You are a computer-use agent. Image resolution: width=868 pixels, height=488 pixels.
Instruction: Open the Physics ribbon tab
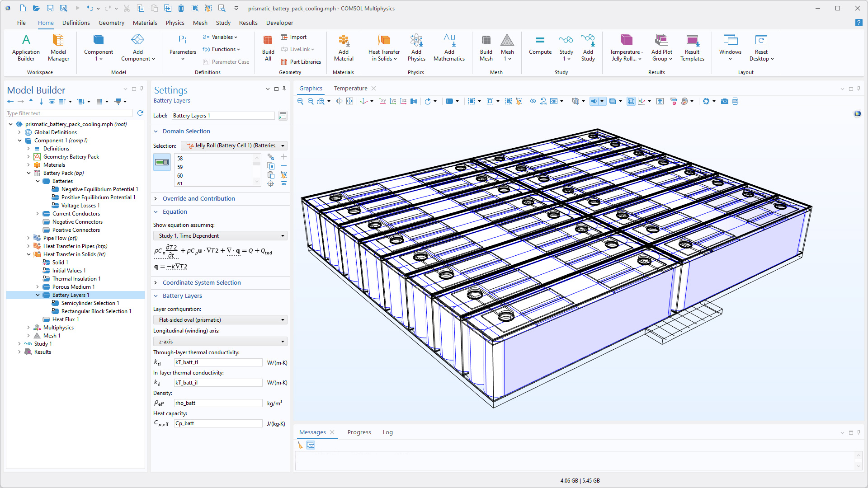[175, 23]
